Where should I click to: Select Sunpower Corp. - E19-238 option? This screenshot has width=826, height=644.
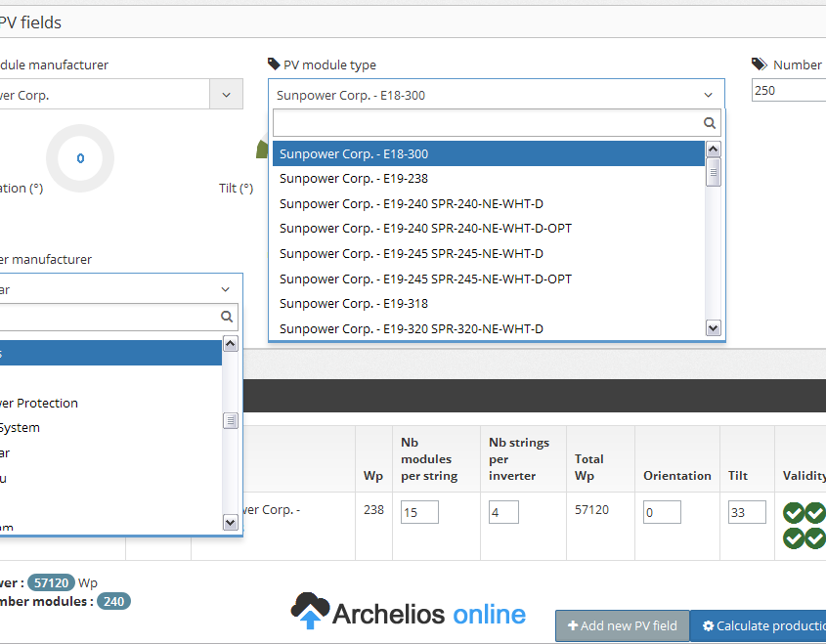click(x=489, y=179)
